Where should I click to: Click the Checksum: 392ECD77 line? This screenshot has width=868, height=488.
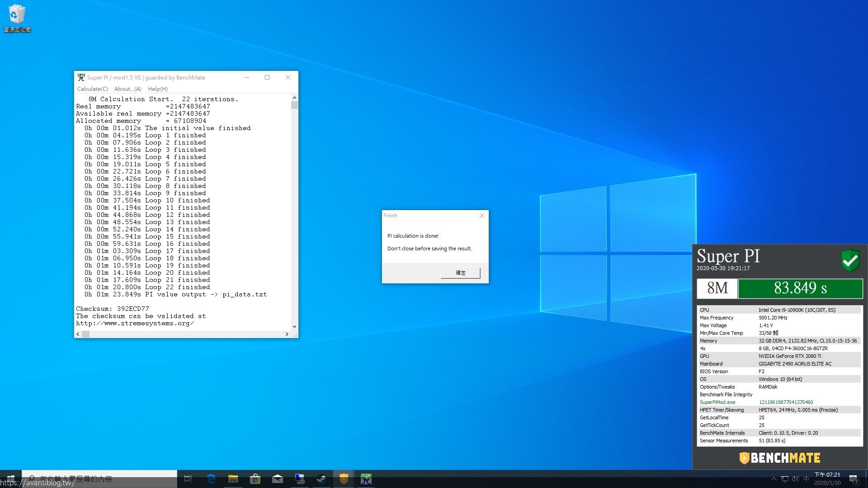(x=113, y=309)
